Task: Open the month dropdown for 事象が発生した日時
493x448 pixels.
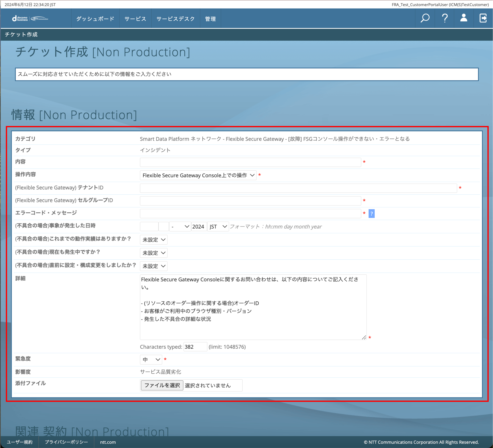Action: click(180, 227)
